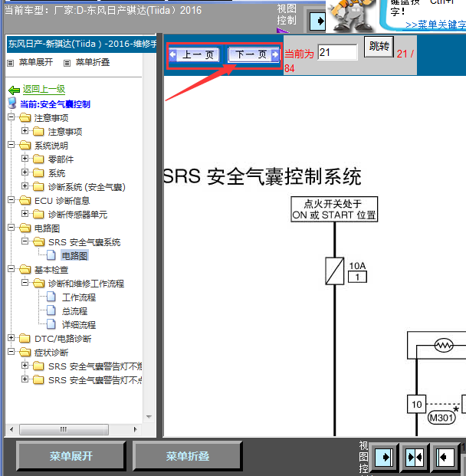
Task: Collapse the 症状诊断 folder
Action: tap(11, 352)
